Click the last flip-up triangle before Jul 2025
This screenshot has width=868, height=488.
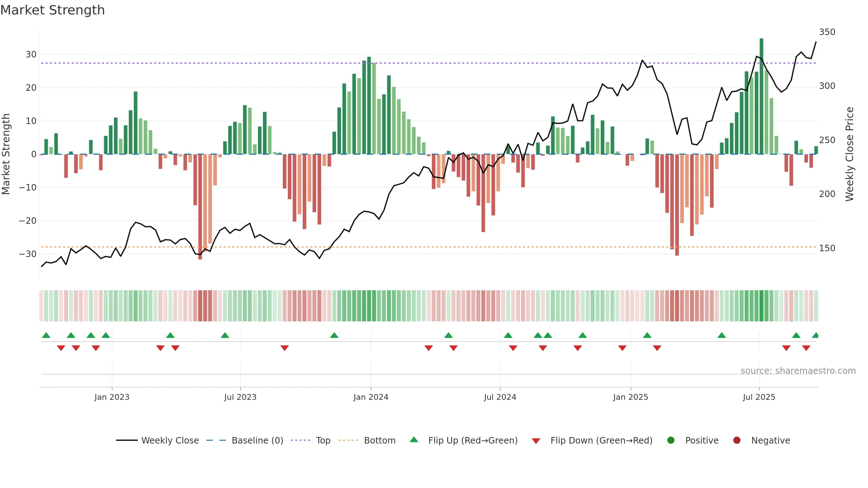click(722, 335)
